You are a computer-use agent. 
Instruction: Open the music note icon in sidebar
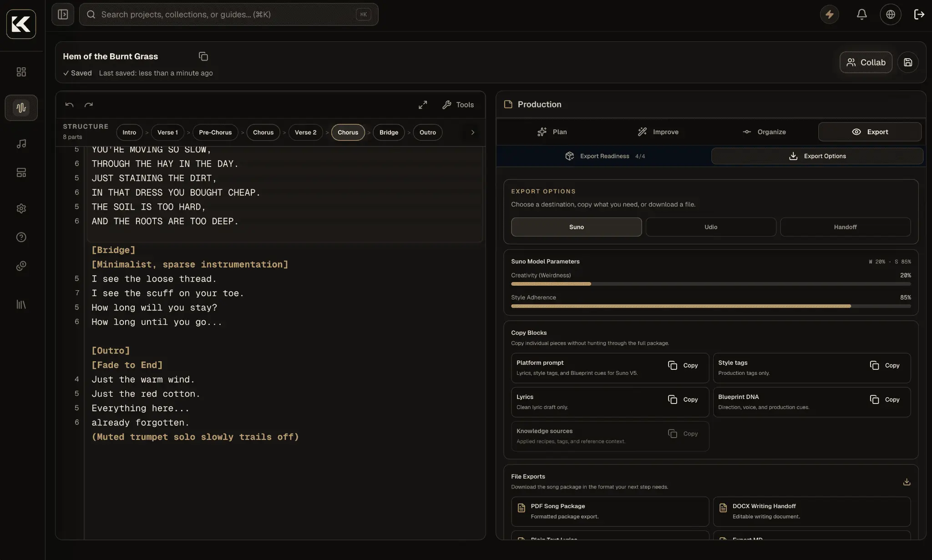pyautogui.click(x=21, y=144)
